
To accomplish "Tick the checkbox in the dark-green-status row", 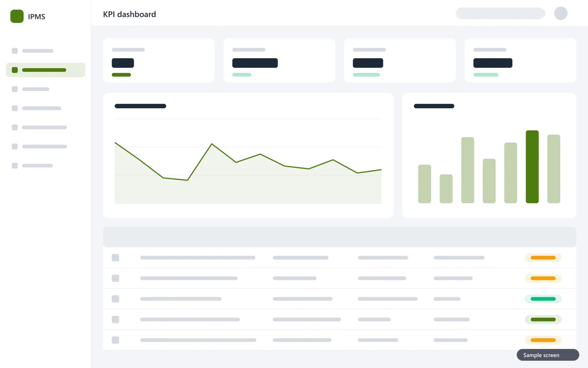I will 115,320.
